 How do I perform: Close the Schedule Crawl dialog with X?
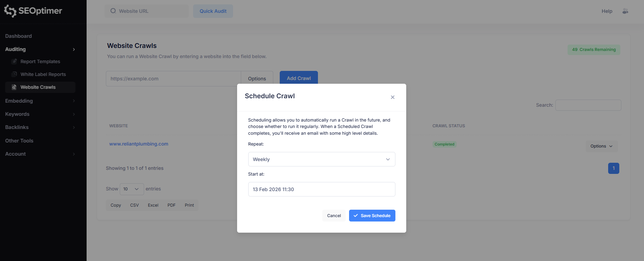coord(392,97)
